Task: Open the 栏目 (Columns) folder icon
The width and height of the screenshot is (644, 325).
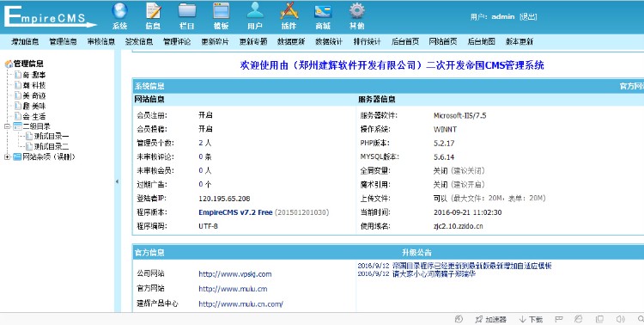Action: point(187,11)
